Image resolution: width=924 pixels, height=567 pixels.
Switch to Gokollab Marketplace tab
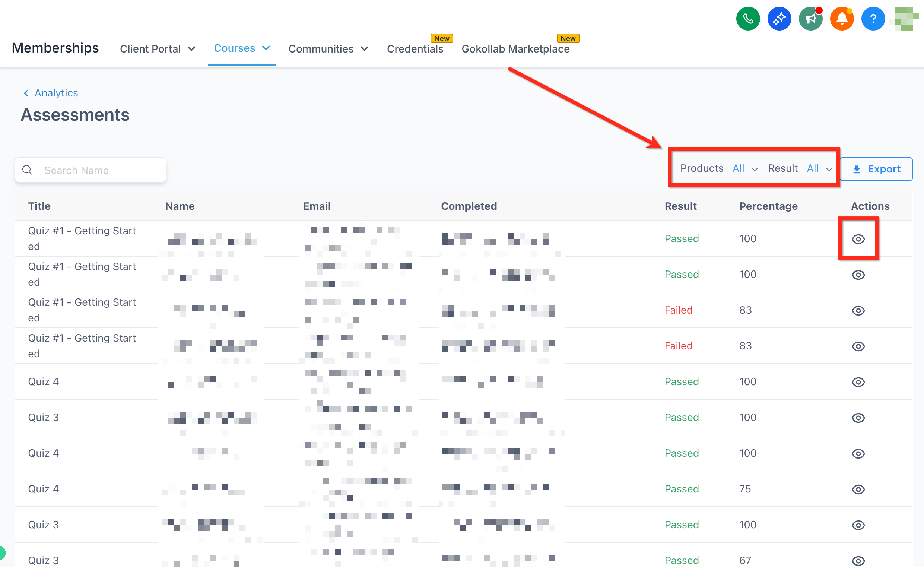(515, 49)
